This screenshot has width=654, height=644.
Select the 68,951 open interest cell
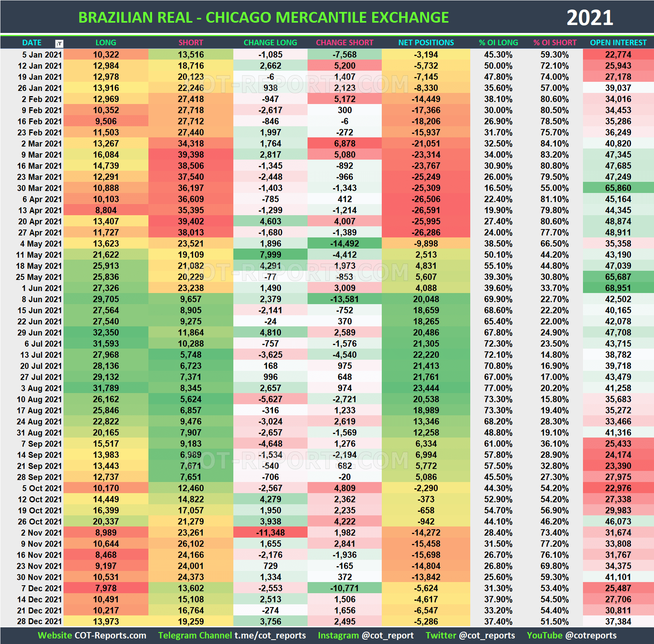(x=618, y=288)
